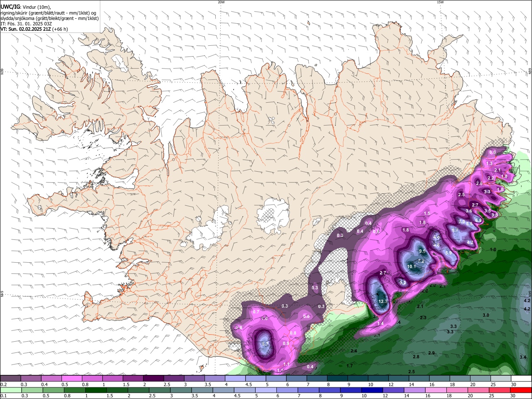This screenshot has width=532, height=399.
Task: Pick the white swatch at 30 in the upper legend
Action: coord(521,378)
